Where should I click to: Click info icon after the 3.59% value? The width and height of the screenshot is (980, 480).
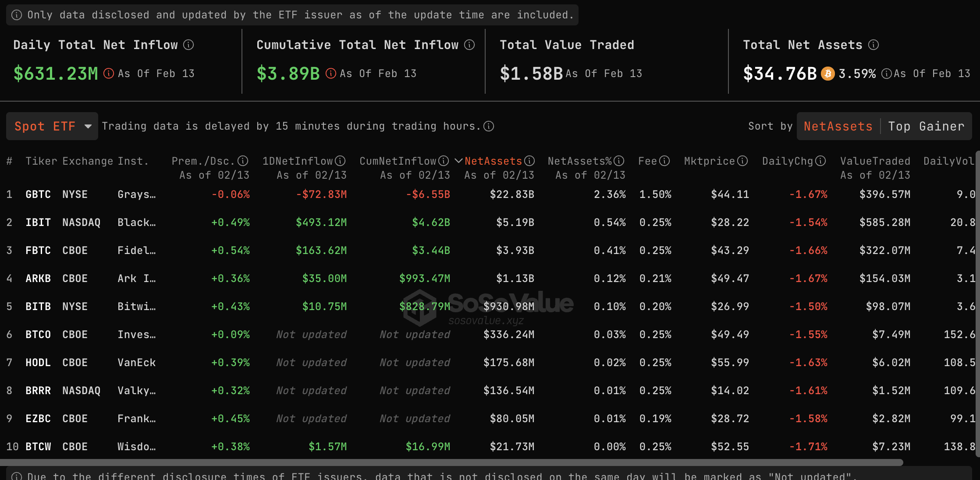point(887,73)
